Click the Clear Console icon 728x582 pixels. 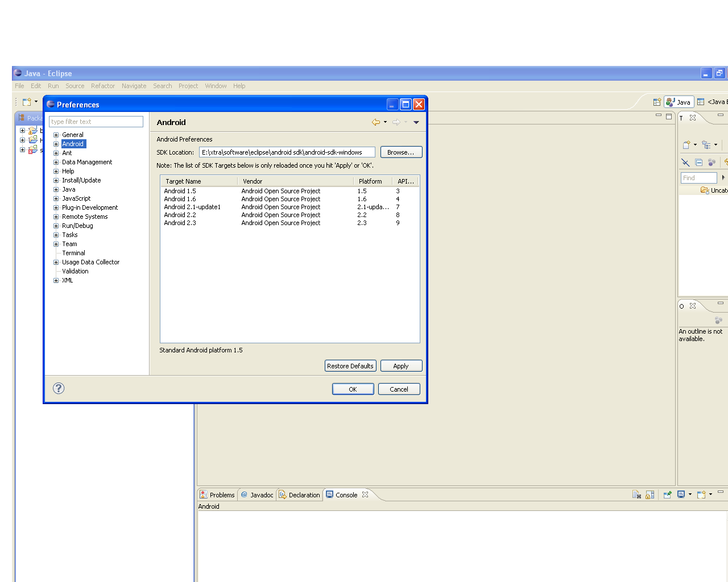coord(637,494)
